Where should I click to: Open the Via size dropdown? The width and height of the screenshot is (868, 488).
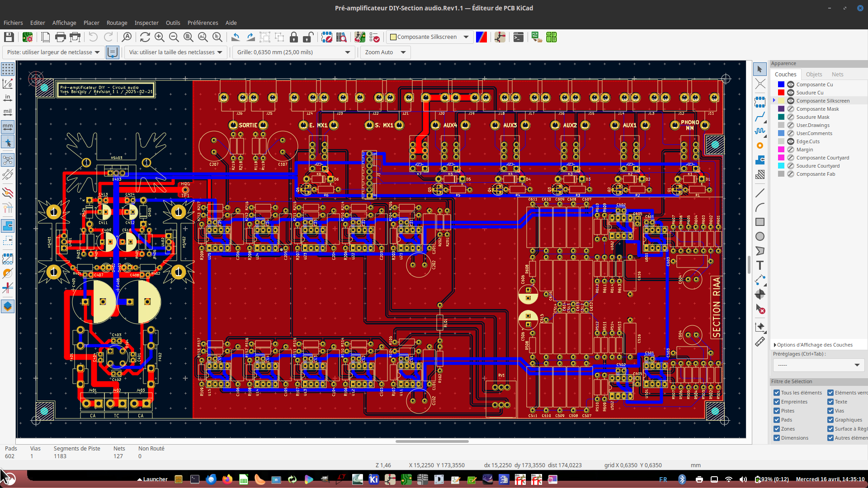click(175, 52)
